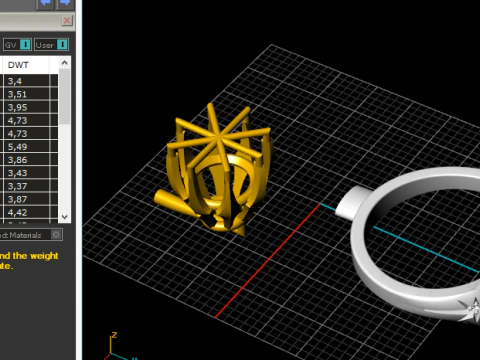The image size is (480, 360).
Task: Click the right blue arrow button
Action: pos(65,4)
